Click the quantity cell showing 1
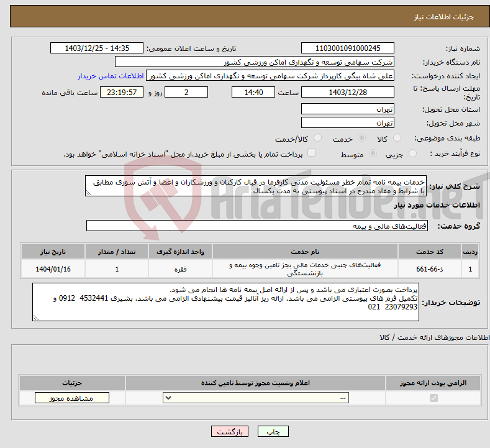 (117, 269)
